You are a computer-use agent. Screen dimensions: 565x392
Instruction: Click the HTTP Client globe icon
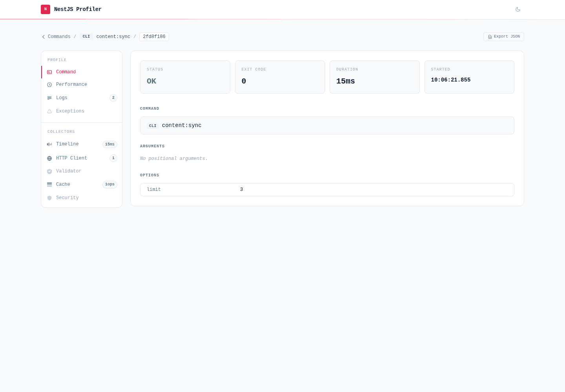49,158
